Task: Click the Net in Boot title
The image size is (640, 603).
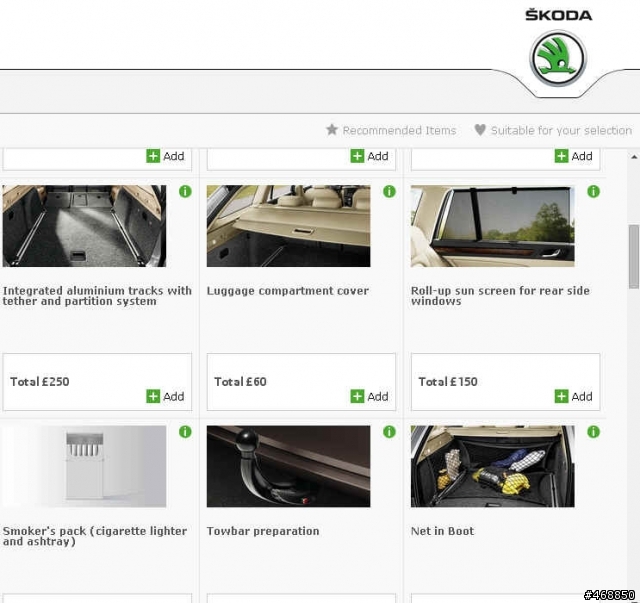Action: coord(442,531)
